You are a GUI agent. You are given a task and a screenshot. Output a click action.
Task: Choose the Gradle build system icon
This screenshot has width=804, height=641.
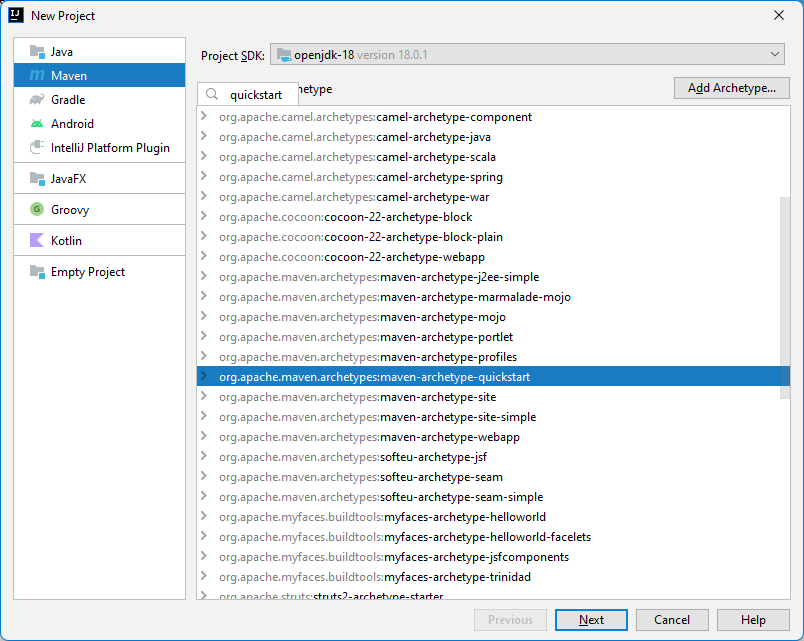(34, 99)
